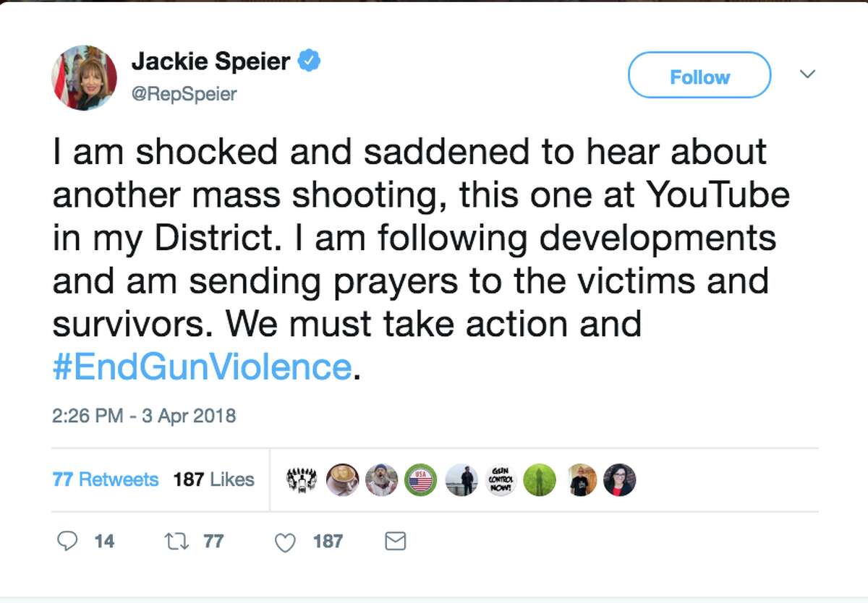Click the coffee cup liker avatar

[342, 479]
